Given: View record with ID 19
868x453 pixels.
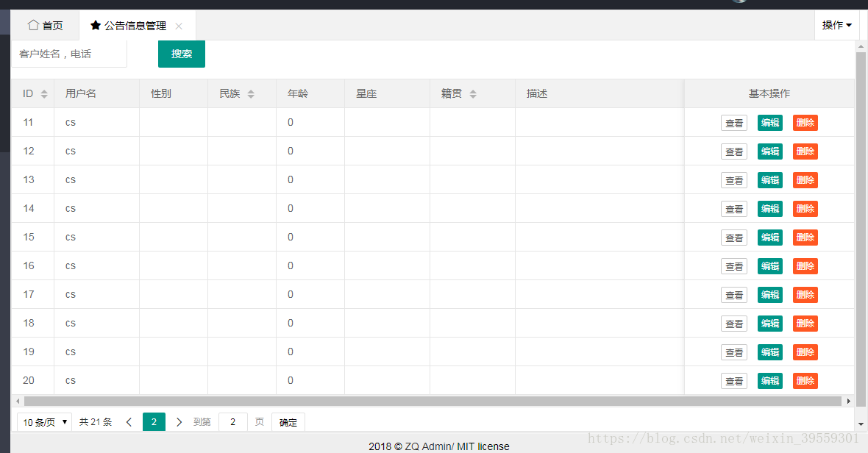Looking at the screenshot, I should click(x=734, y=352).
